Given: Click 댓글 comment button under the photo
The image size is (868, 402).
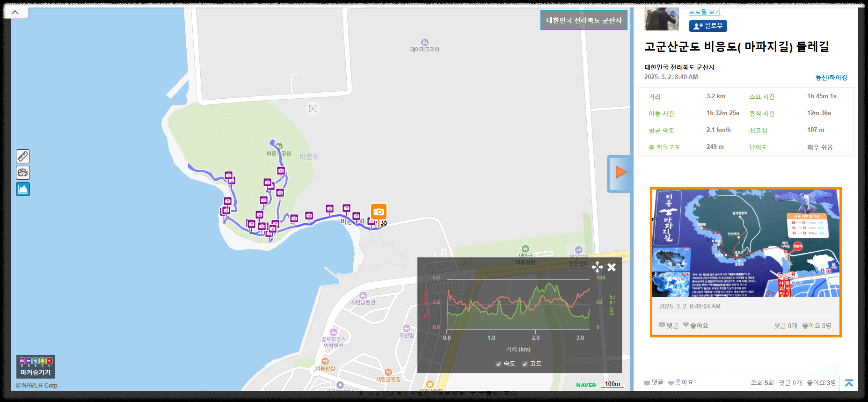Looking at the screenshot, I should 669,325.
